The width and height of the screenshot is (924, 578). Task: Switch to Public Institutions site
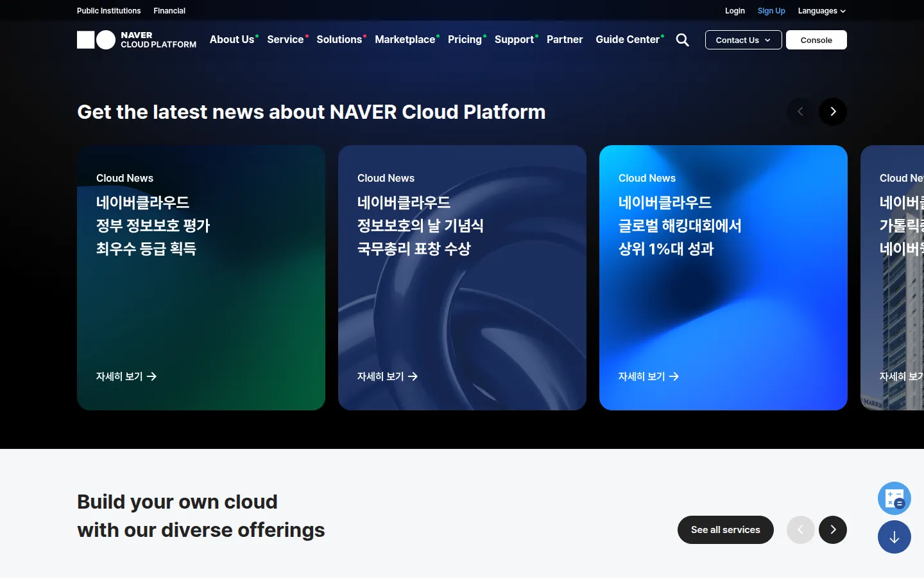click(x=108, y=11)
